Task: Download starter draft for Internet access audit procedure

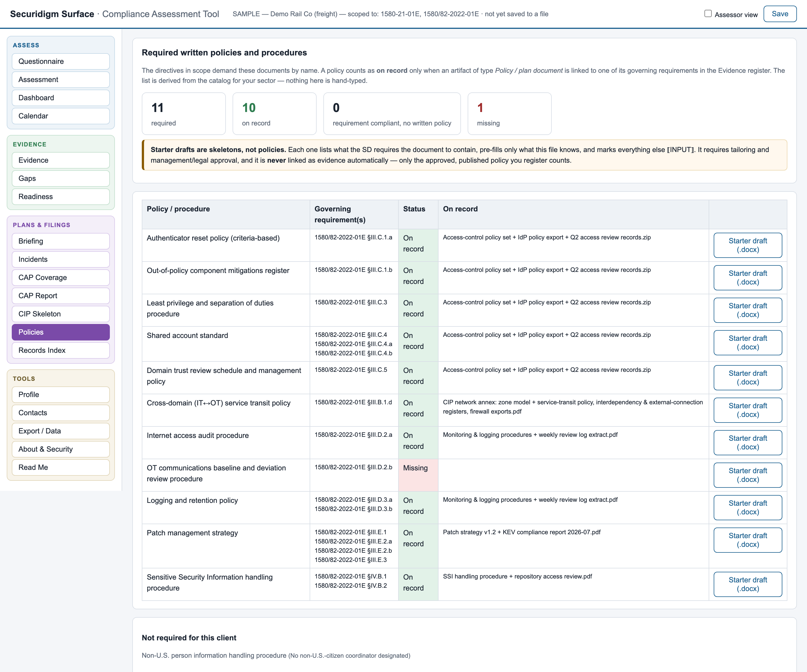Action: [x=747, y=443]
